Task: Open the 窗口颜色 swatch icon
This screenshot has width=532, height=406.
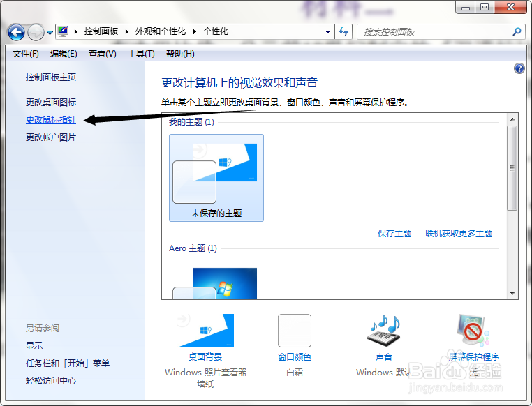Action: pyautogui.click(x=295, y=331)
